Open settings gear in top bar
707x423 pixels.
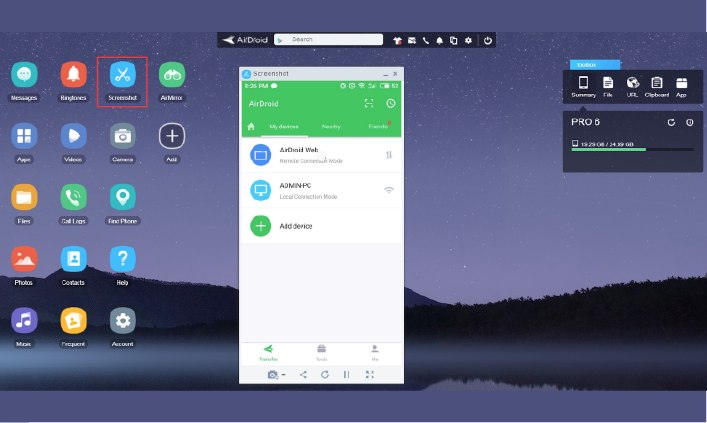468,41
